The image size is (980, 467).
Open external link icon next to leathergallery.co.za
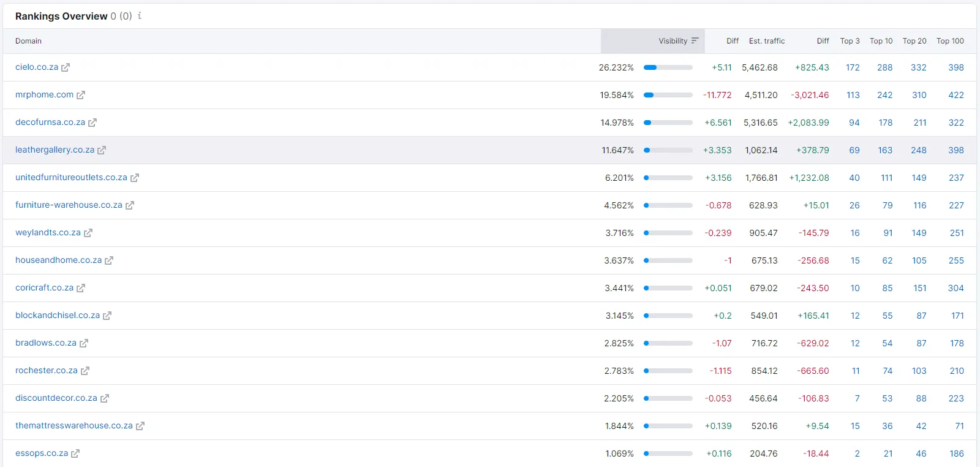pos(102,150)
